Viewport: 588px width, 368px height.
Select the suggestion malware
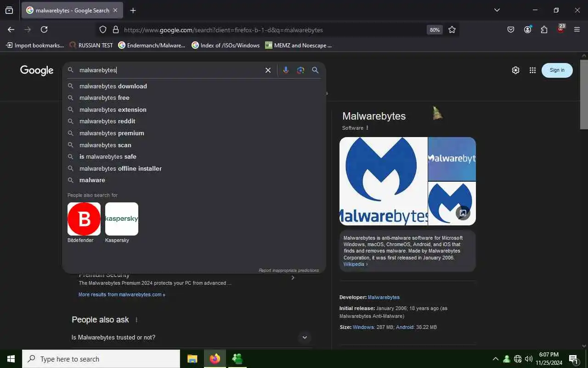[x=194, y=180]
